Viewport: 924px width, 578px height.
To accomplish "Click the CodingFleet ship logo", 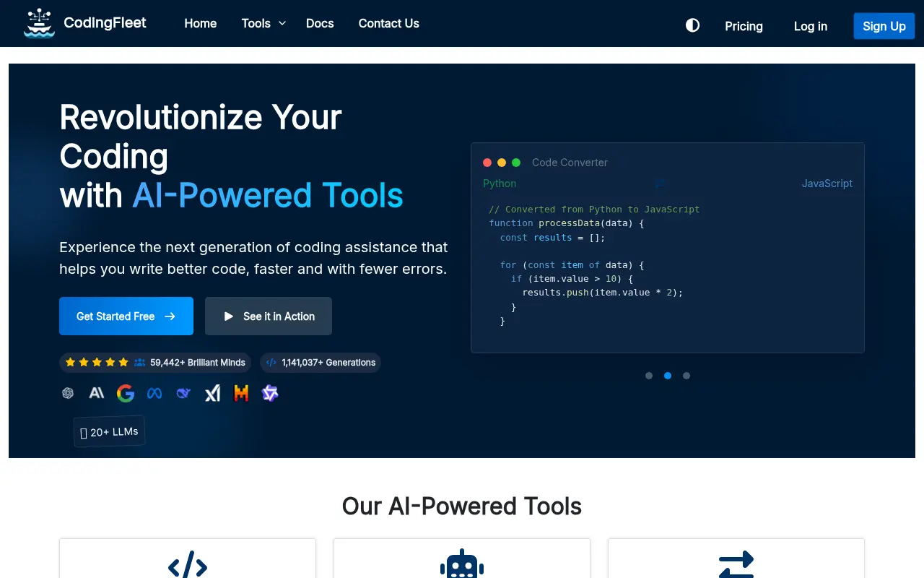I will point(39,23).
